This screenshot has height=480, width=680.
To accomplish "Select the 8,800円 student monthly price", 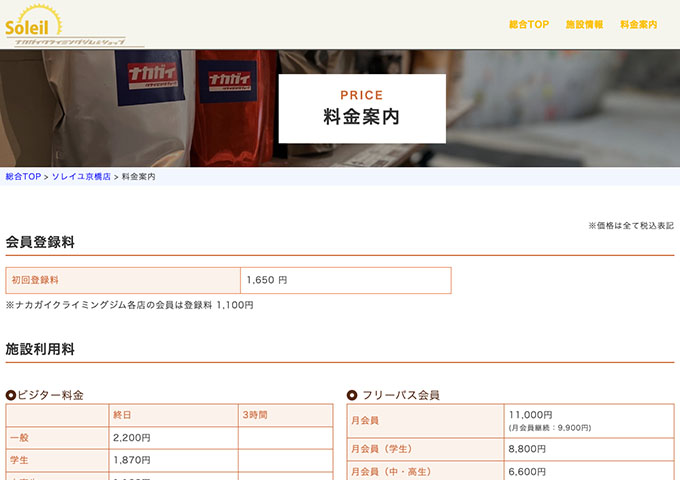I will pyautogui.click(x=527, y=449).
